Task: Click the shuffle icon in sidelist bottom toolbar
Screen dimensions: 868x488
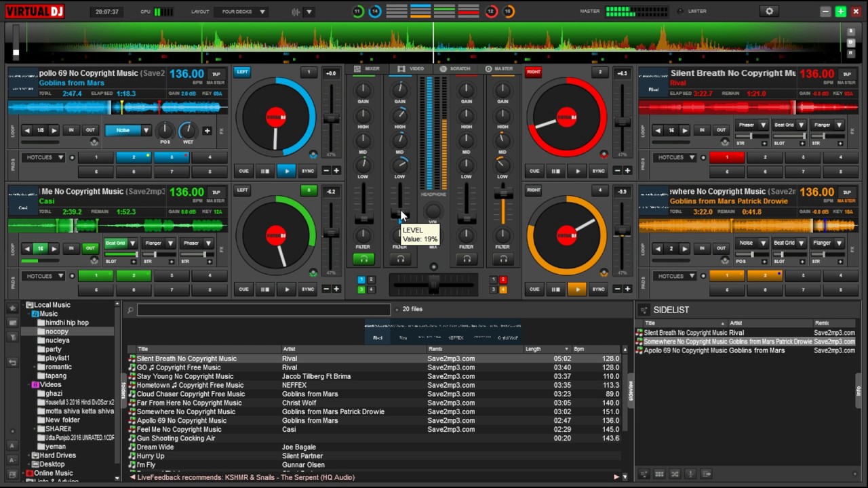Action: (675, 474)
